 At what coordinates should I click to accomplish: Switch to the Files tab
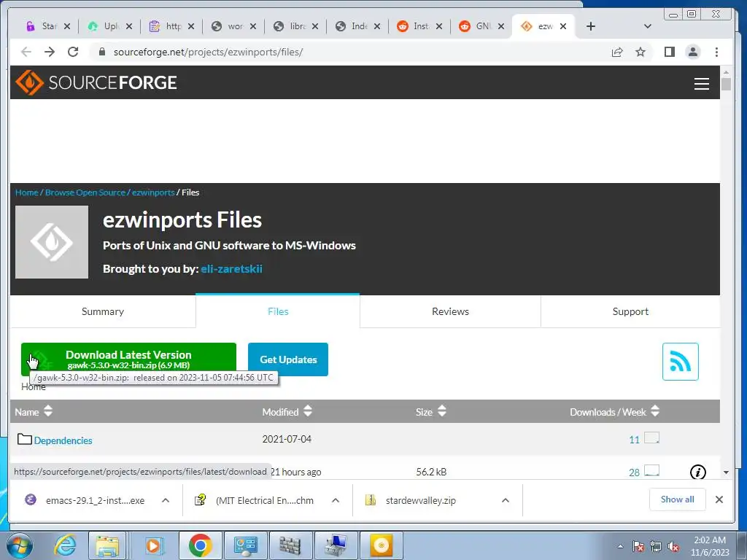click(278, 311)
